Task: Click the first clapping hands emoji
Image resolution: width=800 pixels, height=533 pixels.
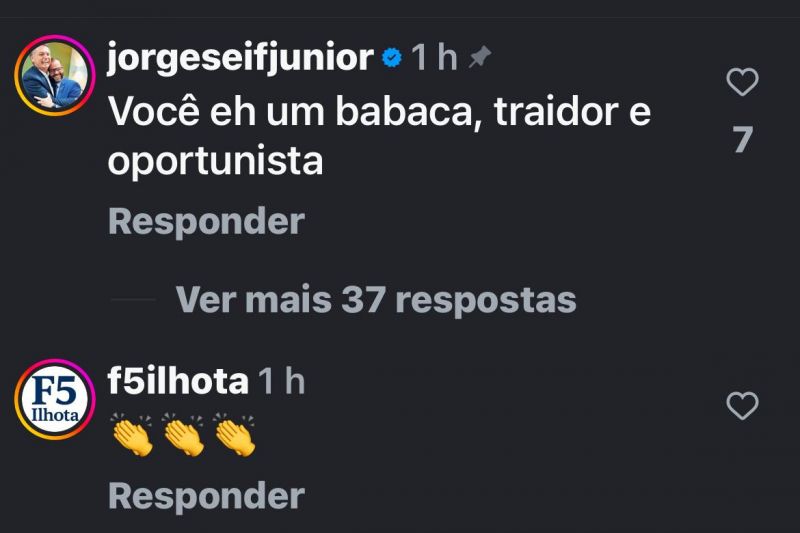Action: 132,437
